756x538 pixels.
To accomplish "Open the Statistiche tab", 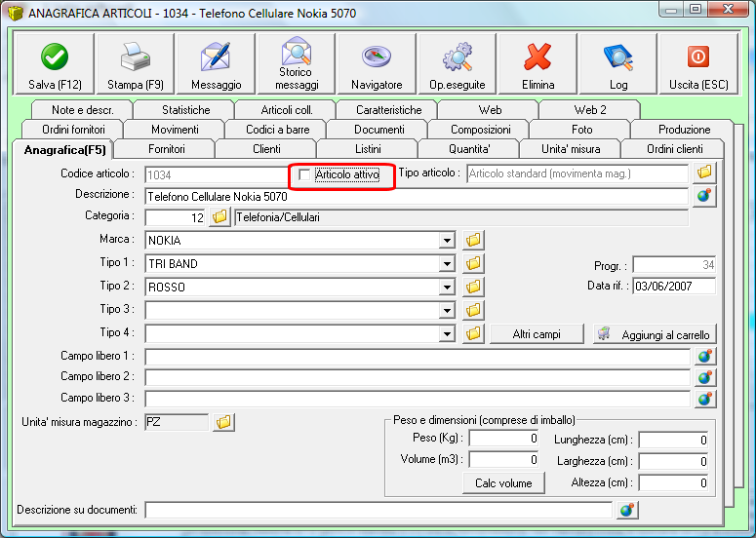I will [x=185, y=110].
